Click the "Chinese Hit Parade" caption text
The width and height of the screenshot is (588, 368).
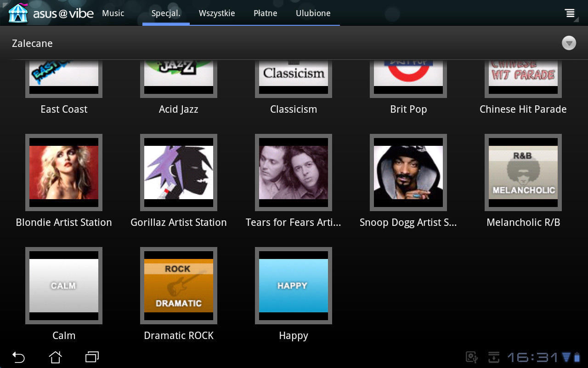click(x=523, y=109)
